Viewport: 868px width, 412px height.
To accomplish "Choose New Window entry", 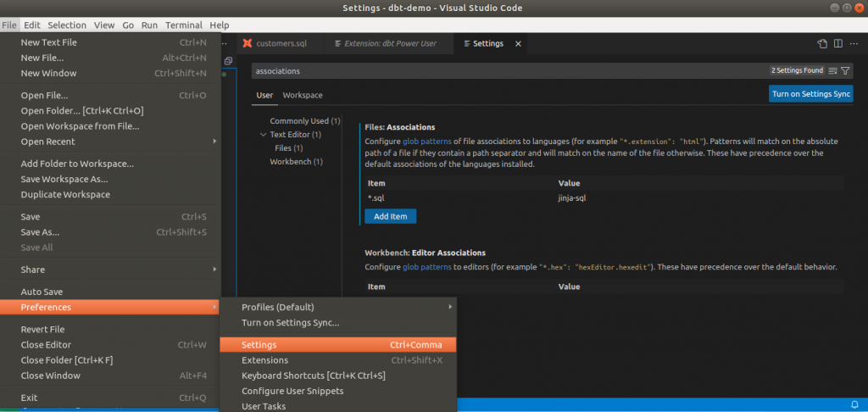I will click(110, 73).
